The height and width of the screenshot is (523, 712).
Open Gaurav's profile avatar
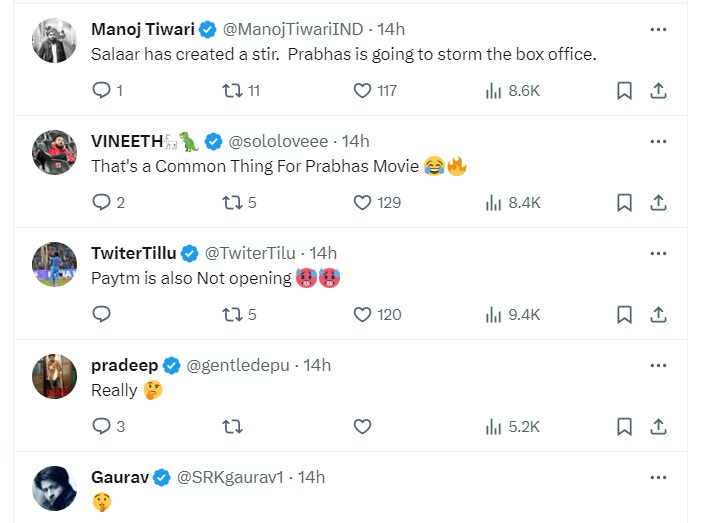pos(54,490)
